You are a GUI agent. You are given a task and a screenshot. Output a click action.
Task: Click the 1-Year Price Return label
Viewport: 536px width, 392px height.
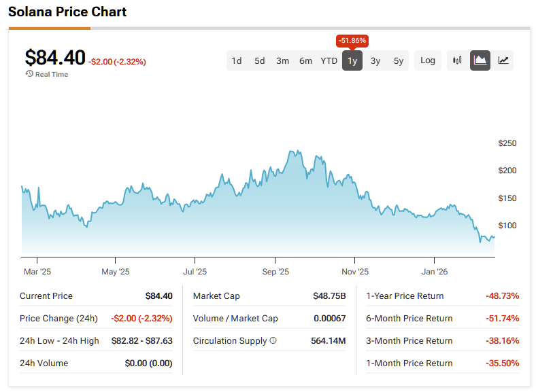405,296
